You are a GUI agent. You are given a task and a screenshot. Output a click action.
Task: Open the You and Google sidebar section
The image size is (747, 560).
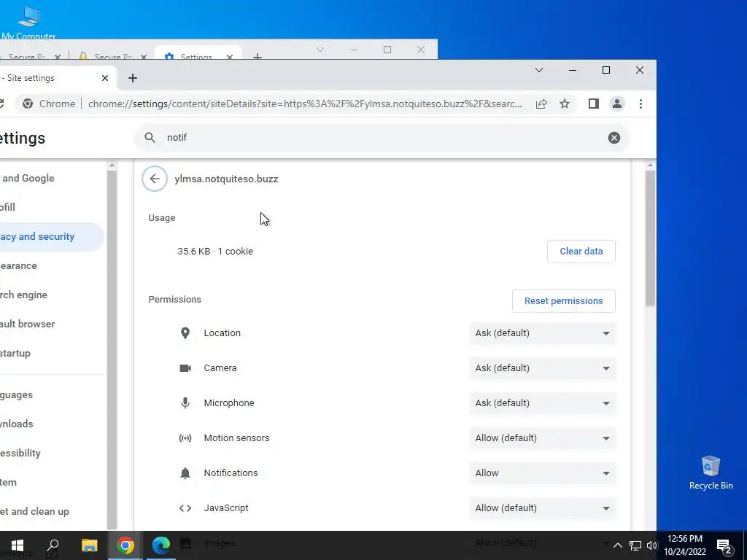tap(50, 178)
